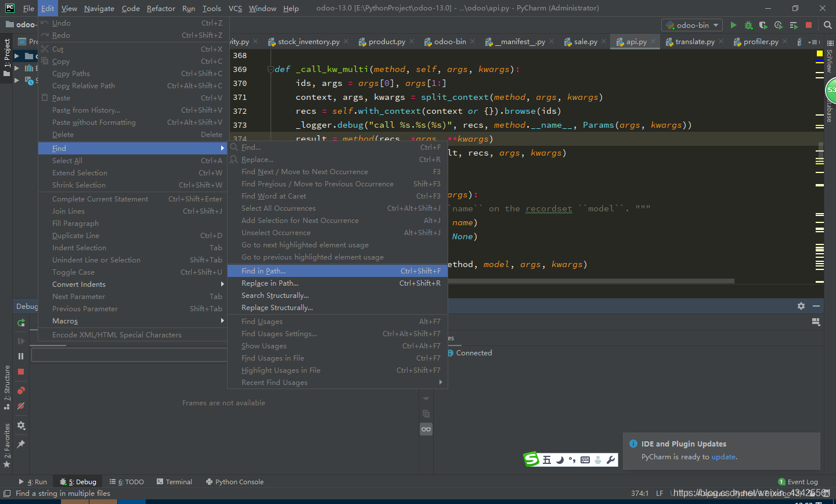Image resolution: width=836 pixels, height=504 pixels.
Task: Open debug panel settings gear at left
Action: click(21, 426)
